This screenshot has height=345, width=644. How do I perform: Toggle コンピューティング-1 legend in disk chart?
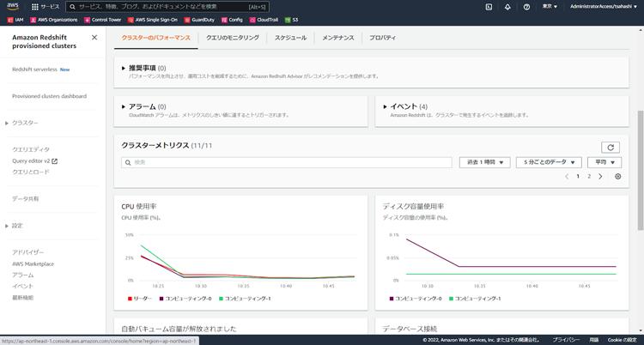(475, 299)
